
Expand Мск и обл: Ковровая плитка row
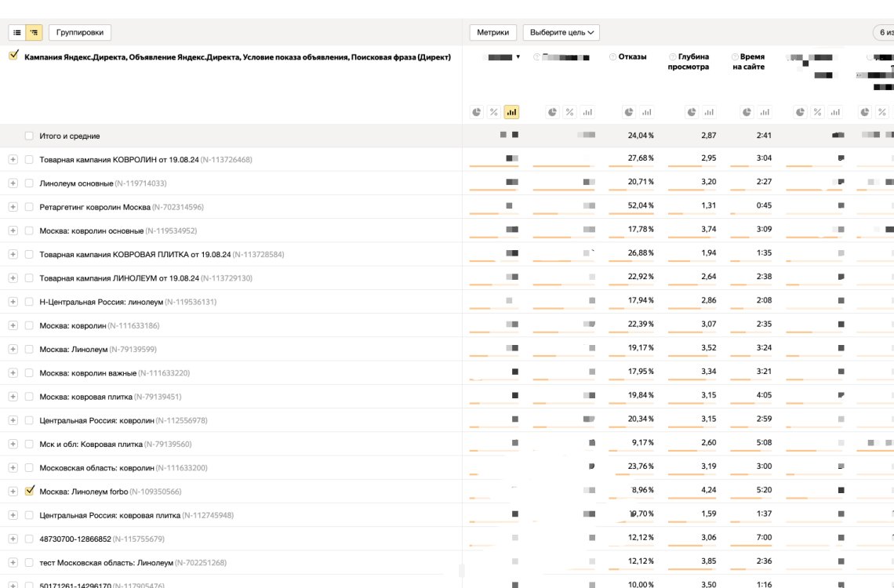coord(13,444)
